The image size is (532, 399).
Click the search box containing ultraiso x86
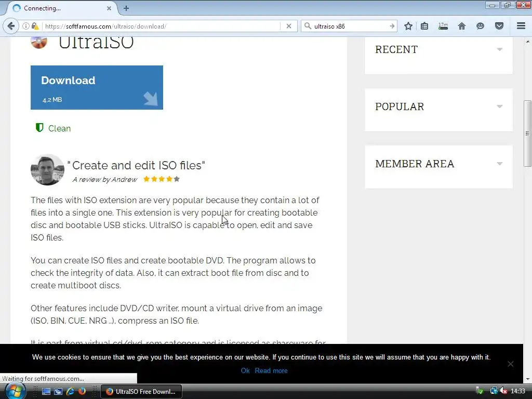350,26
